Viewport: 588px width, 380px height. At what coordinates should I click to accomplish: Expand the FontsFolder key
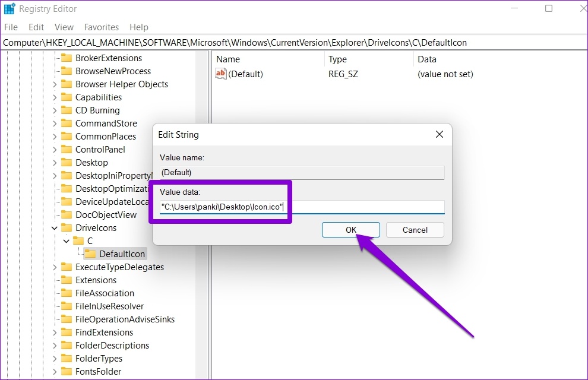(55, 372)
